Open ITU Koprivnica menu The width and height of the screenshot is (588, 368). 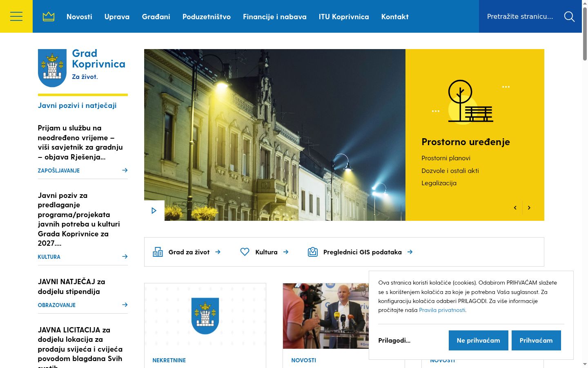[x=344, y=17]
